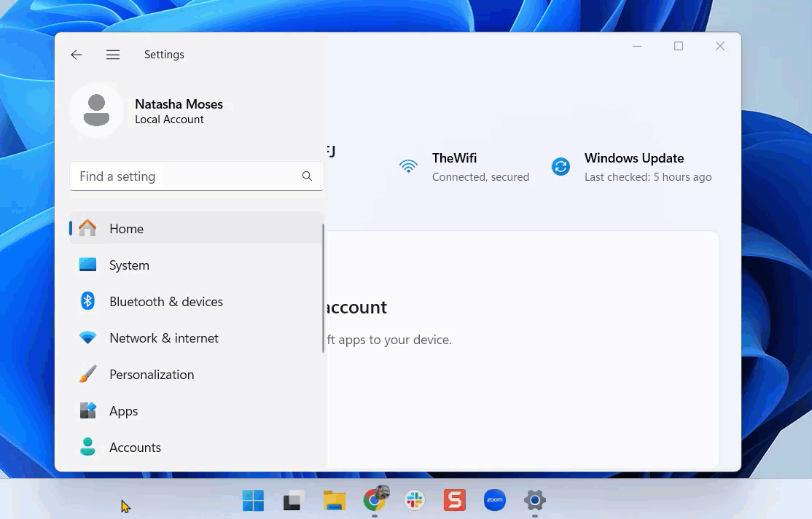
Task: Open Task View from the taskbar
Action: pos(293,500)
